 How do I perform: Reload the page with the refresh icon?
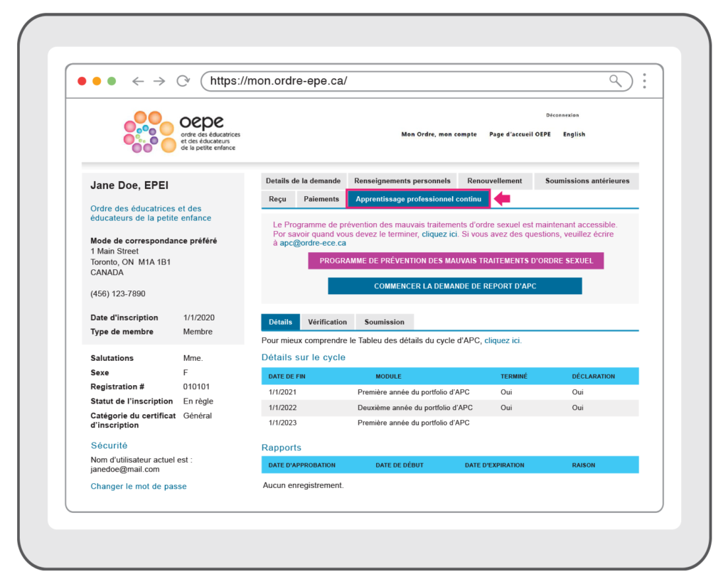(x=183, y=81)
